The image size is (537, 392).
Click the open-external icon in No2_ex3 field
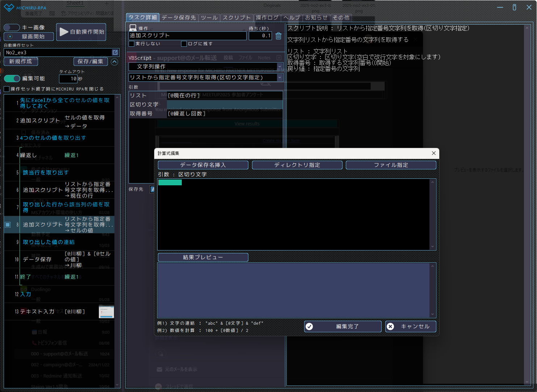(x=115, y=52)
